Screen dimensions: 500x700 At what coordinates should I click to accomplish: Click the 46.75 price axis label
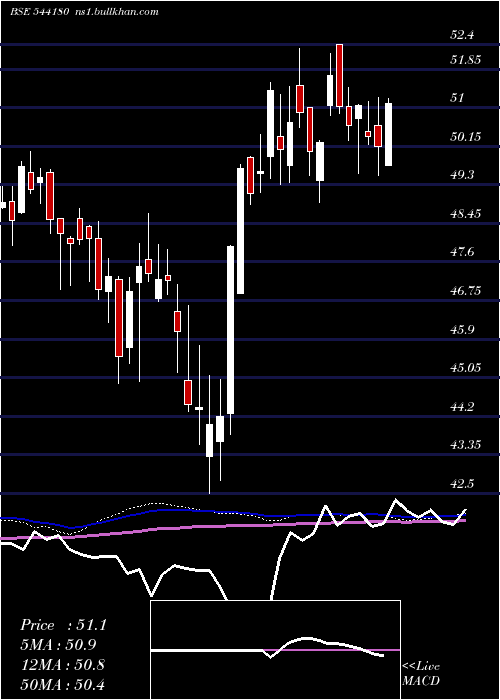click(466, 291)
